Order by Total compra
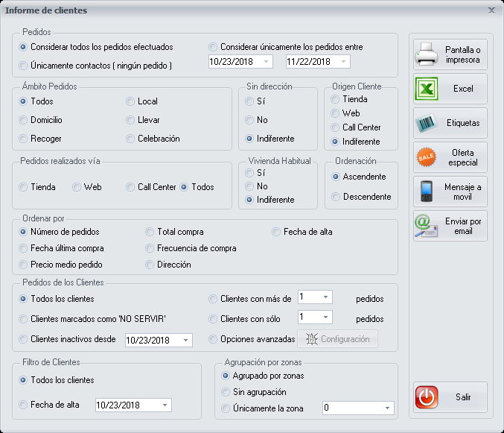 pos(150,232)
